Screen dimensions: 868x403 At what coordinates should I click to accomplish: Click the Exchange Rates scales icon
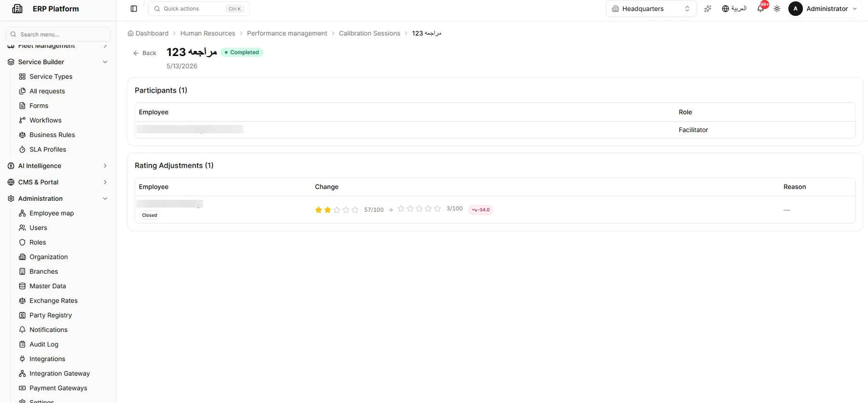click(22, 301)
